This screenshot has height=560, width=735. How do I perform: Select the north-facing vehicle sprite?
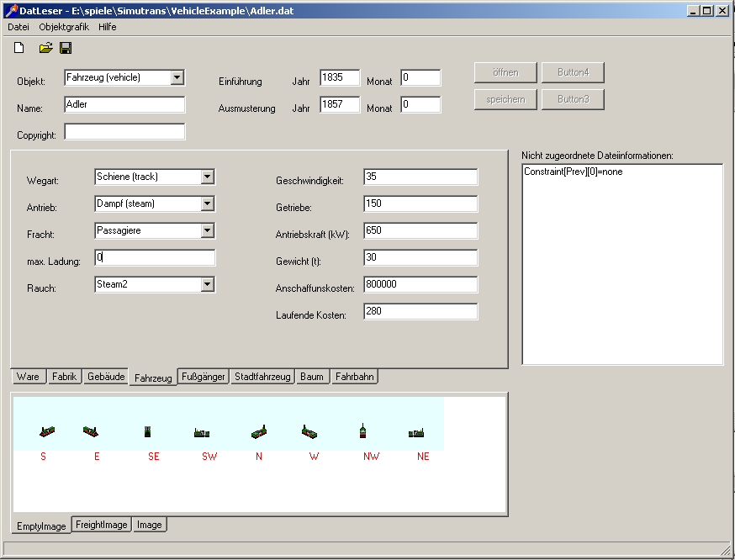point(259,431)
